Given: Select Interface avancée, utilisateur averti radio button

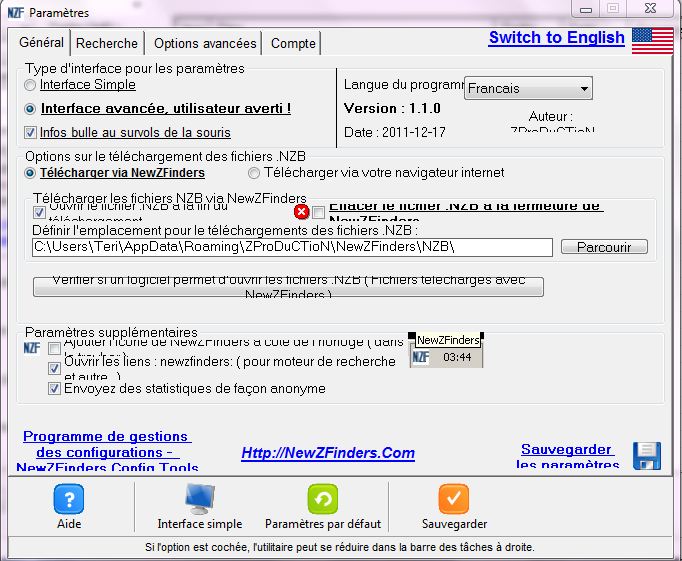Looking at the screenshot, I should pos(30,109).
